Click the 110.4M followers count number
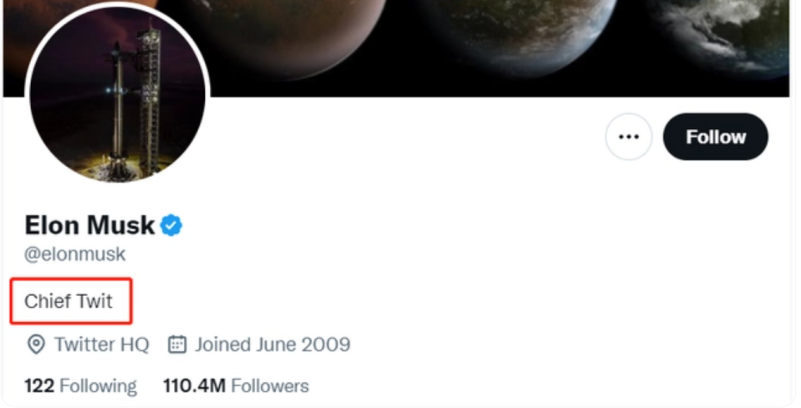Viewport: 801px width, 408px height. [194, 386]
